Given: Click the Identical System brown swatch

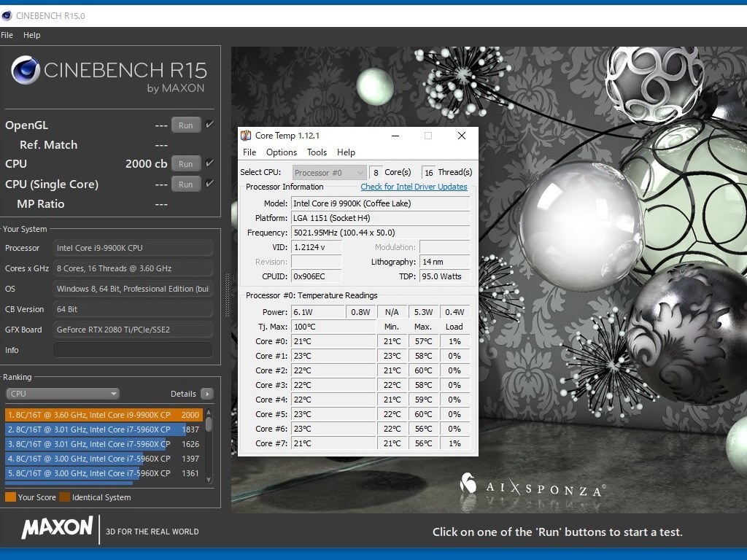Looking at the screenshot, I should tap(64, 497).
